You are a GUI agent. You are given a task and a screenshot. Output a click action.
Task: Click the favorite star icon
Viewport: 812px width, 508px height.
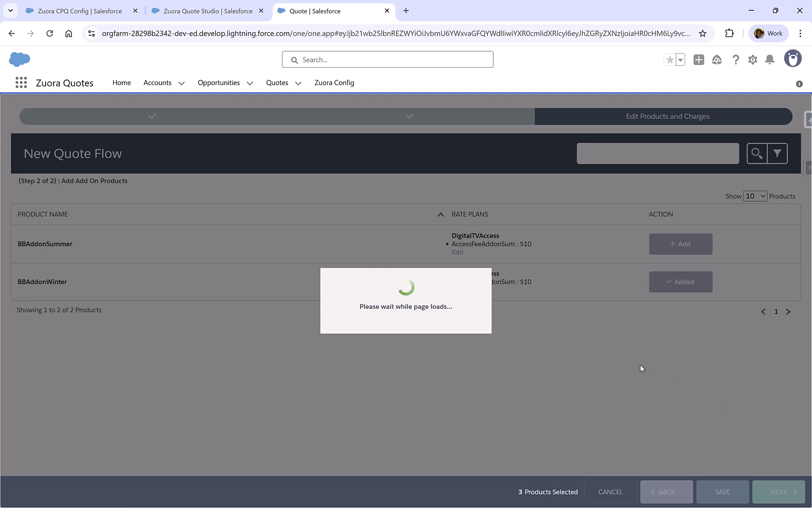pyautogui.click(x=669, y=60)
